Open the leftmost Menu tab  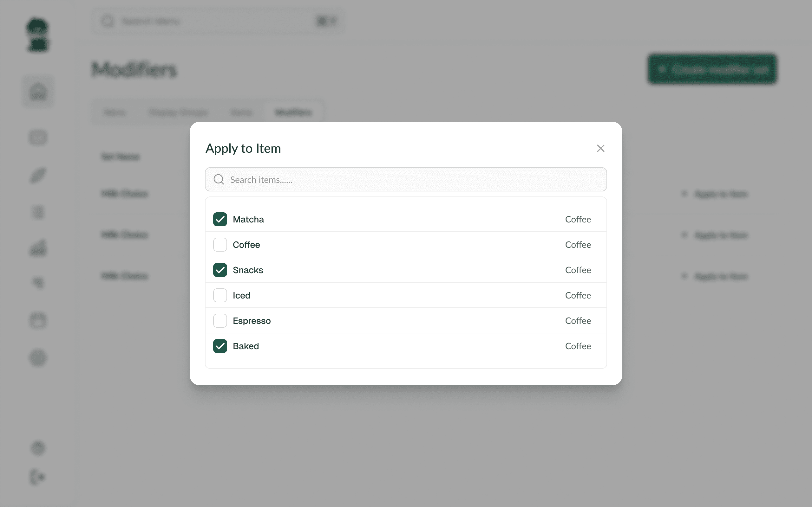115,112
